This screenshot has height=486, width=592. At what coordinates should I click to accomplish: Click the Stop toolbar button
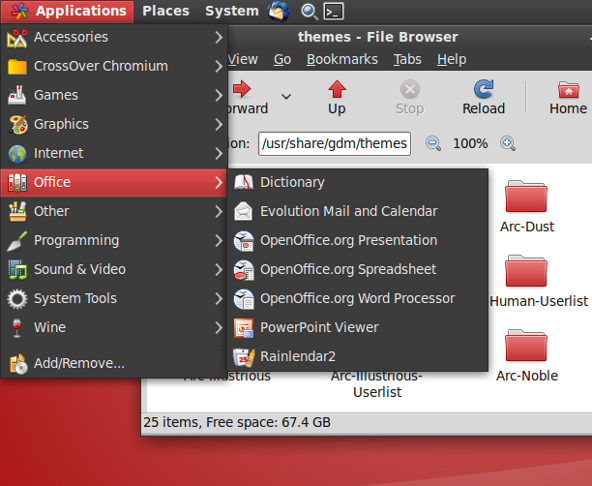point(410,97)
